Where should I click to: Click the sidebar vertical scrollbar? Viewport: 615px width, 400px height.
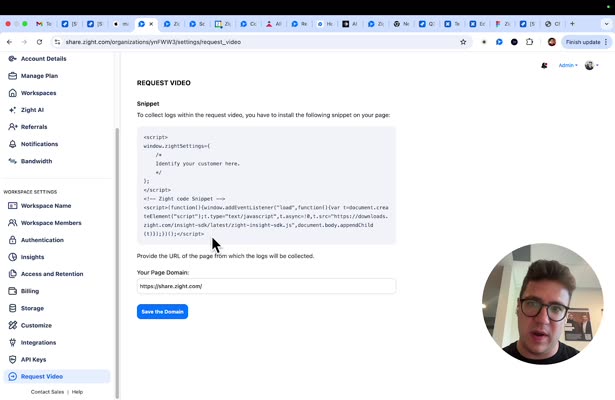(x=117, y=263)
